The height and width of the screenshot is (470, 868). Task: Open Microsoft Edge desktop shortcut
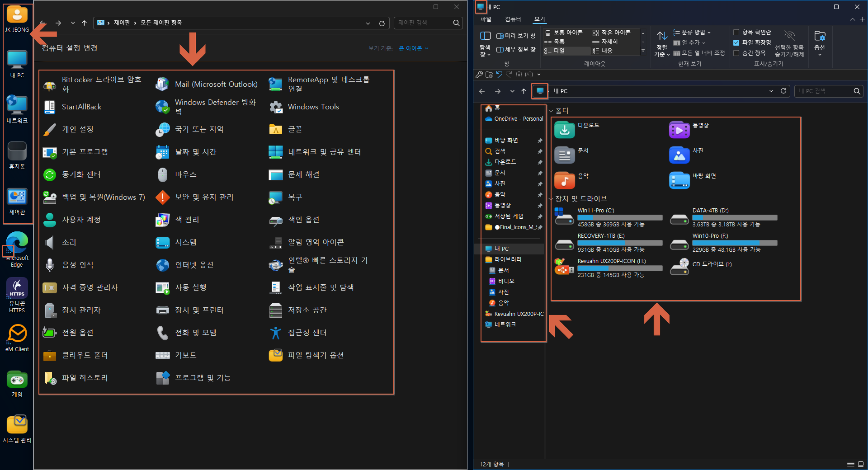17,250
